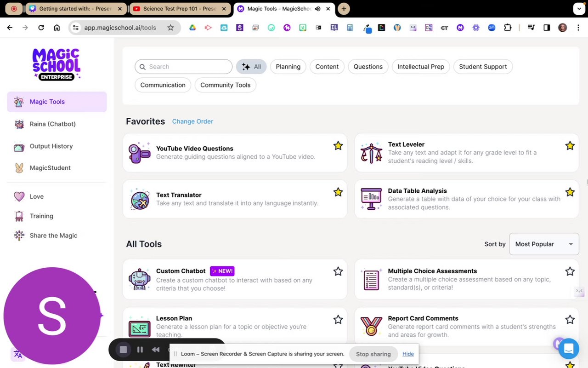588x368 pixels.
Task: Click the Text Leveler scales icon
Action: tap(371, 153)
